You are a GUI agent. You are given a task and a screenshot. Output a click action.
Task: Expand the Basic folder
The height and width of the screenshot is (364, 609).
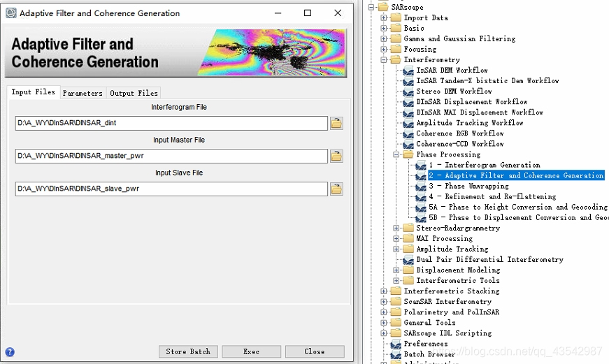[x=384, y=28]
